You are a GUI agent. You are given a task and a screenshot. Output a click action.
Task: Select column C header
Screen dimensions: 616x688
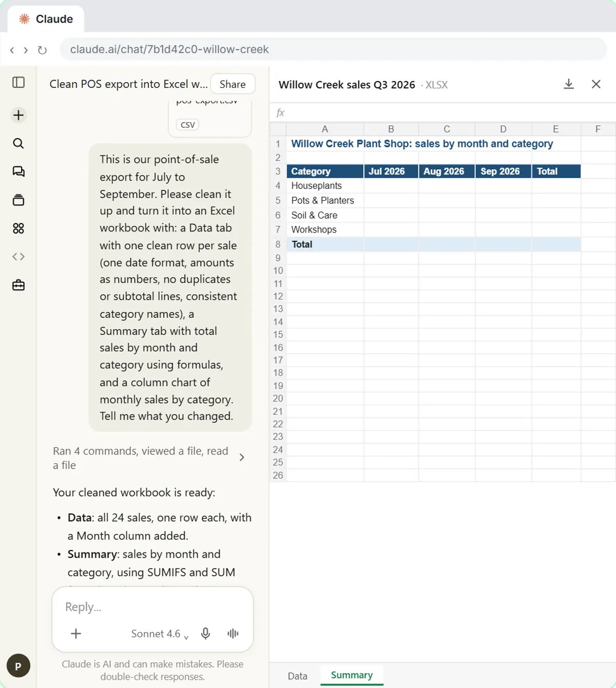coord(447,129)
